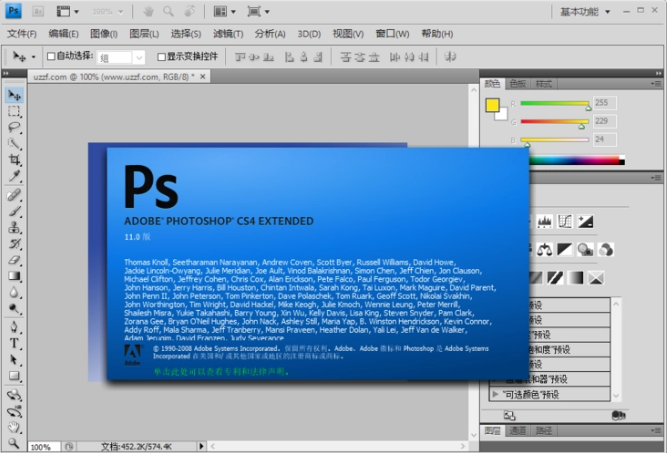The height and width of the screenshot is (453, 668).
Task: Click the yellow foreground color swatch
Action: (x=492, y=105)
